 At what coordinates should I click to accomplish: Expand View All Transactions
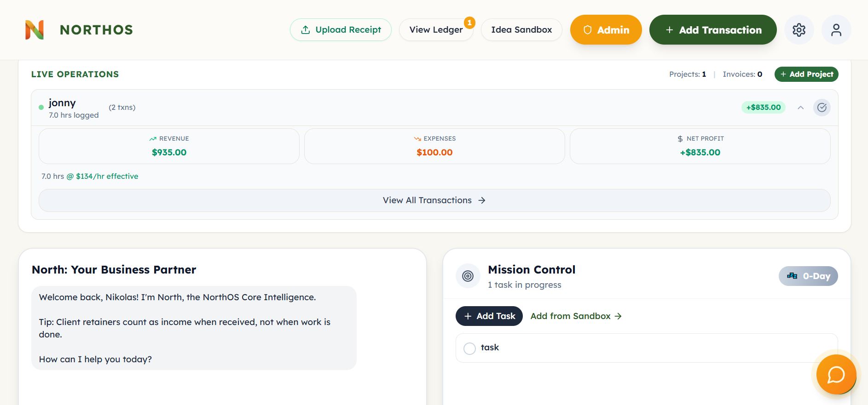click(434, 200)
